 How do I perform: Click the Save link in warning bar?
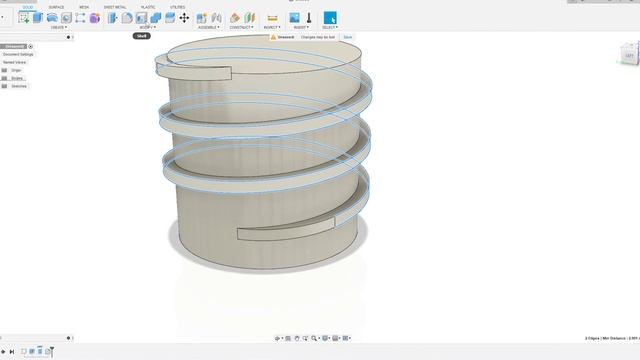pos(348,37)
